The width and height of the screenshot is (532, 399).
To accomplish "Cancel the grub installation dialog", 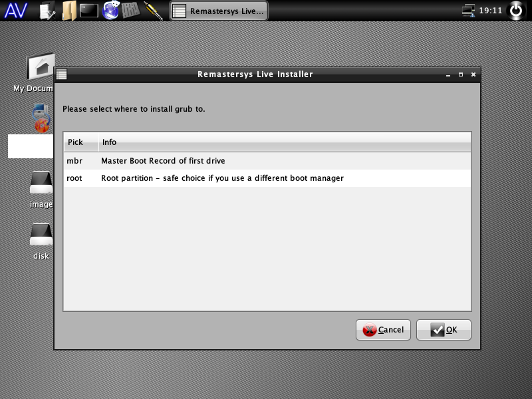I will [383, 330].
